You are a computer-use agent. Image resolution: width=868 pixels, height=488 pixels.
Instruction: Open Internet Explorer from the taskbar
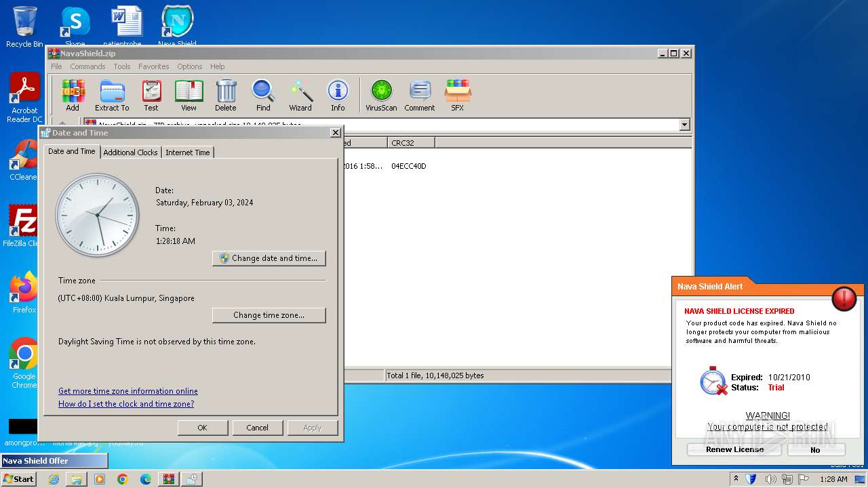pos(54,479)
